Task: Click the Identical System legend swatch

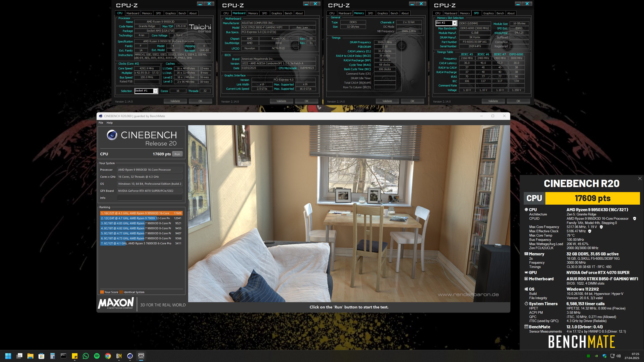Action: click(x=121, y=292)
